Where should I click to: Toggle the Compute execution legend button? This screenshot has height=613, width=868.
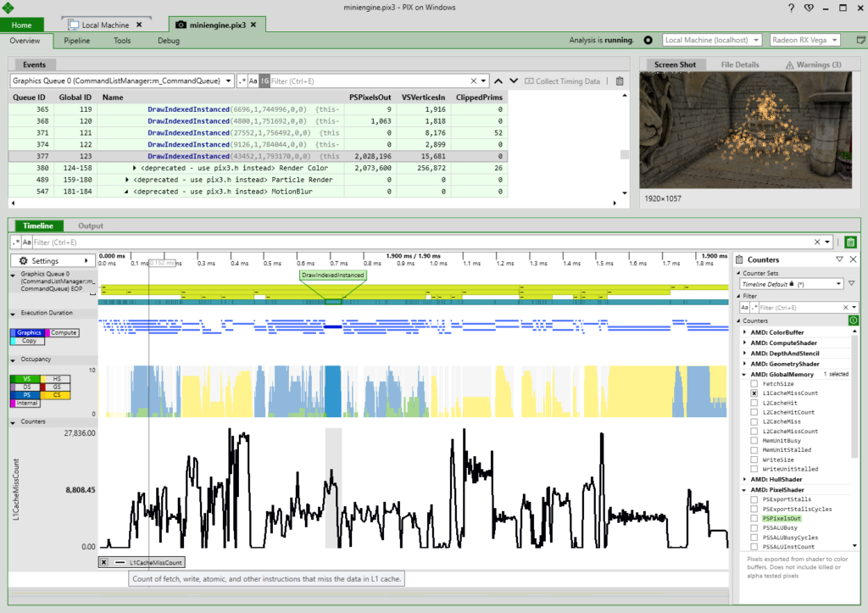click(64, 333)
